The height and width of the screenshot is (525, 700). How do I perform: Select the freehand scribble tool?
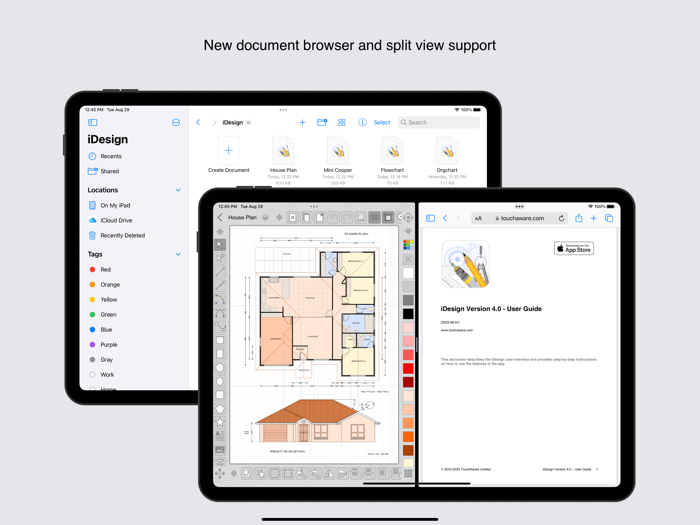tap(220, 462)
